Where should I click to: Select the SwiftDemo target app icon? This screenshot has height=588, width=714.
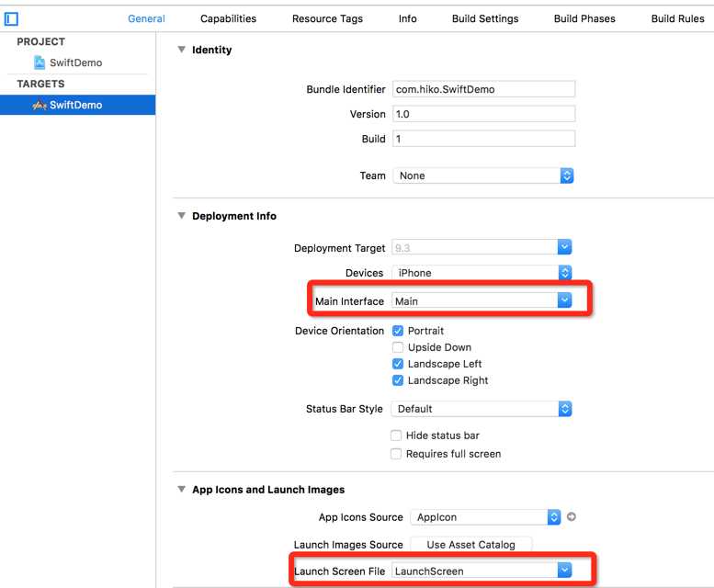pos(40,105)
